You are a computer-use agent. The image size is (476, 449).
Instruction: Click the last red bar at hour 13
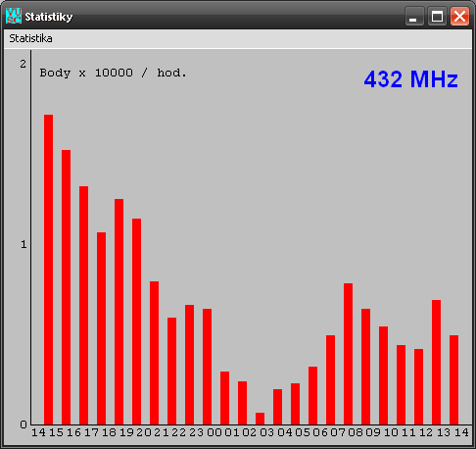click(453, 380)
